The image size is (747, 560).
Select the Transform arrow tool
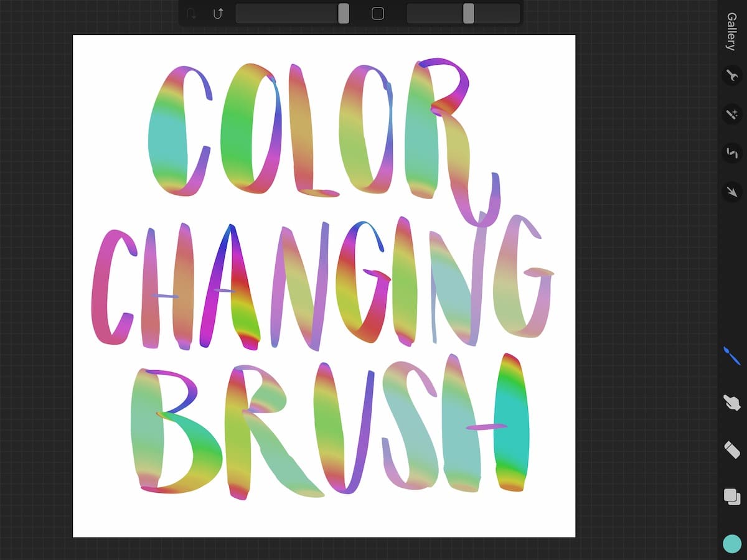tap(732, 190)
